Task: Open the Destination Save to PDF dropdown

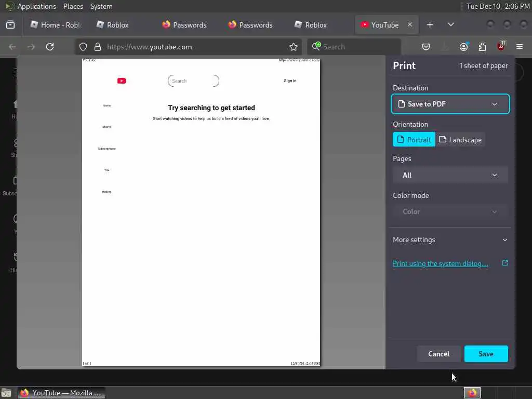Action: coord(450,104)
